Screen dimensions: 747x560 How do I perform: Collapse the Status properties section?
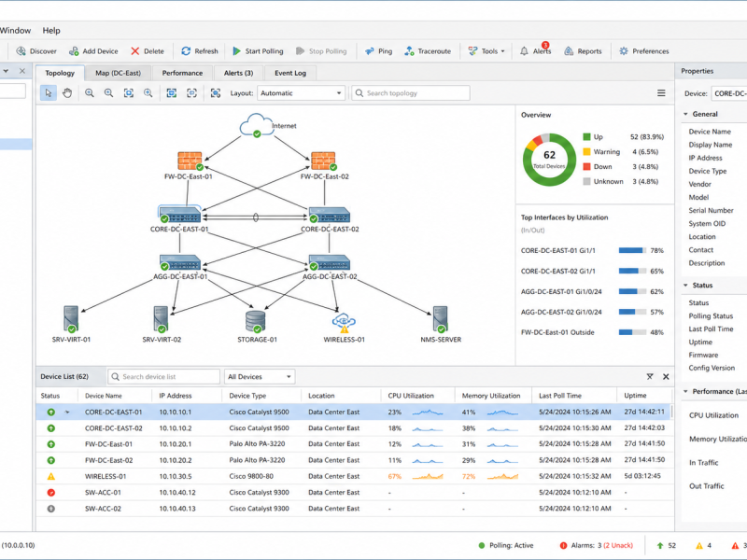point(686,286)
